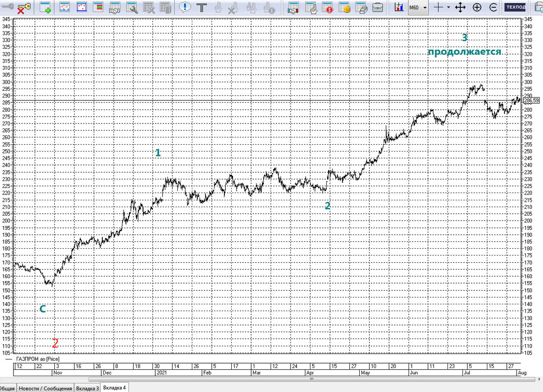Create a new table with the green plus icon
Screen dimensions: 543x392
[45, 7]
